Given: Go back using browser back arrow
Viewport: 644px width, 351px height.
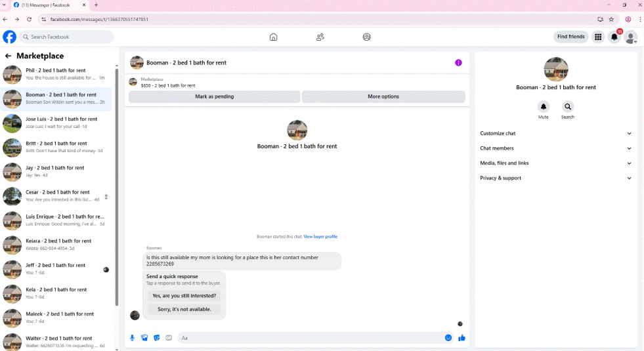Looking at the screenshot, I should click(5, 19).
